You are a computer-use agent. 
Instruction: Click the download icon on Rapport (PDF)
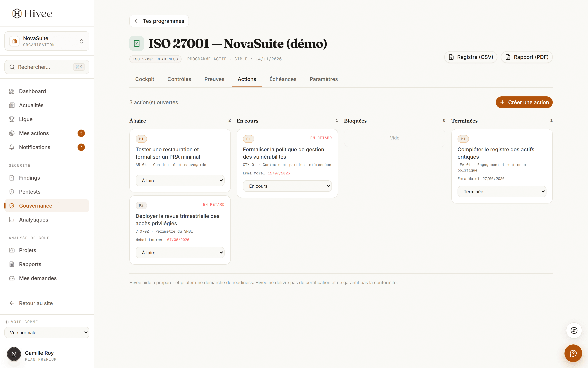[x=508, y=57]
